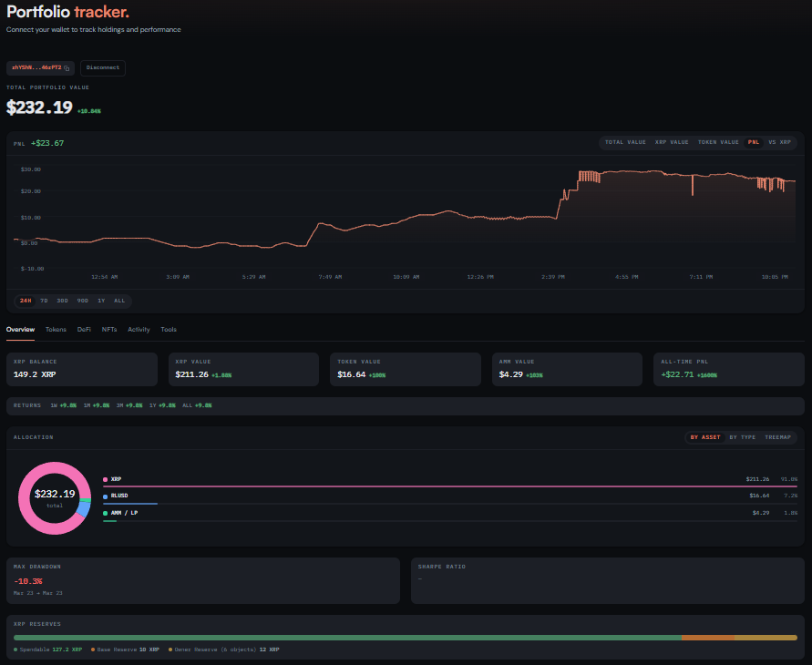Click the blue RLUSD legend dot
Viewport: 812px width, 665px height.
pos(105,496)
